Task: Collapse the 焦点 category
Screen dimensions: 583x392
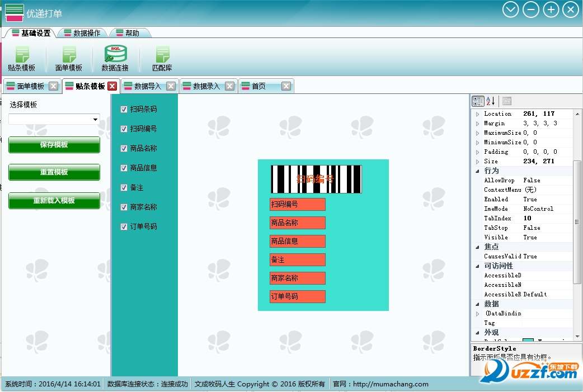Action: pos(478,247)
